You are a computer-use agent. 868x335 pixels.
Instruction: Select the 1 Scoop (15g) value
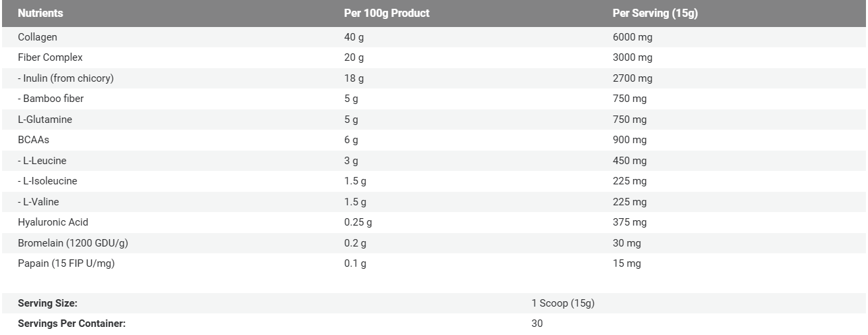563,304
